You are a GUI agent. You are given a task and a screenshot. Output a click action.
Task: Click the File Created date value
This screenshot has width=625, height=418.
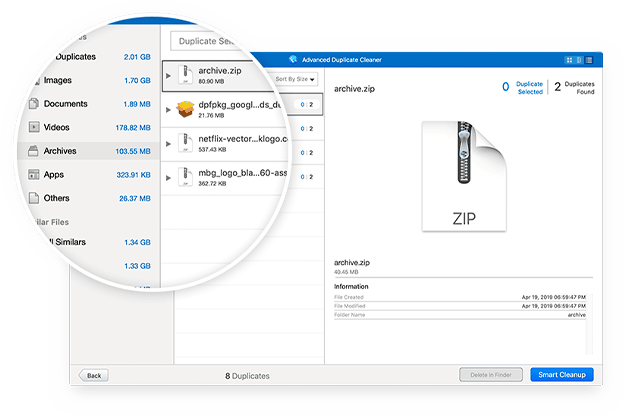554,297
